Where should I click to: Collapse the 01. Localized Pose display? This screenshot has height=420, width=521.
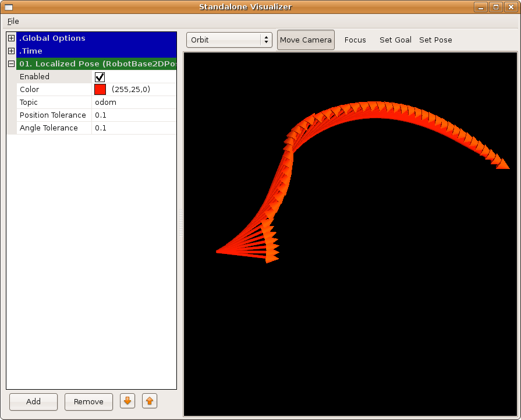11,64
